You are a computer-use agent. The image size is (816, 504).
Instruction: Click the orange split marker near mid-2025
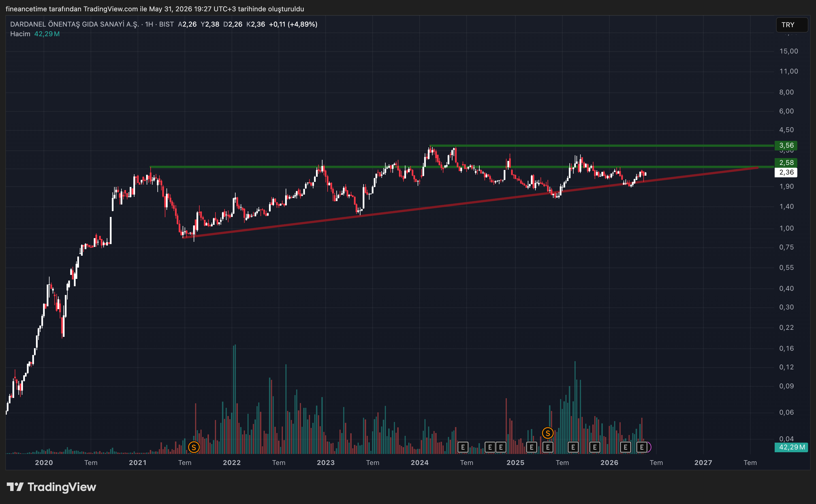(548, 433)
